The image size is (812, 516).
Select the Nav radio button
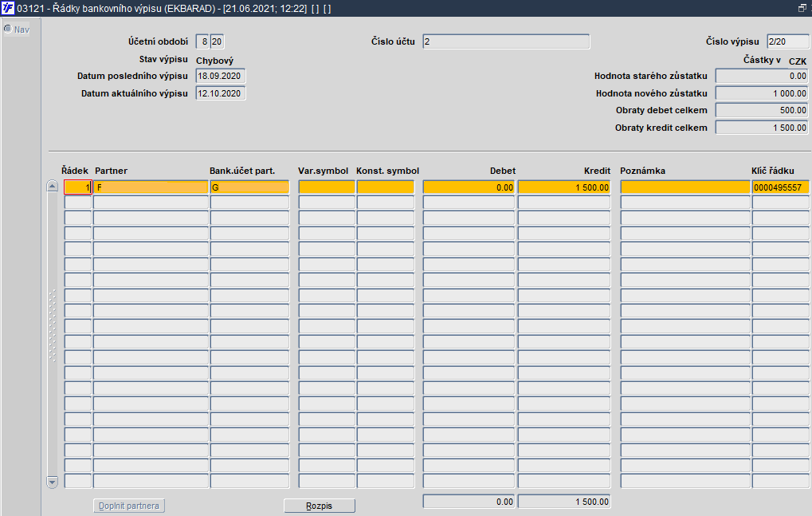click(x=8, y=29)
